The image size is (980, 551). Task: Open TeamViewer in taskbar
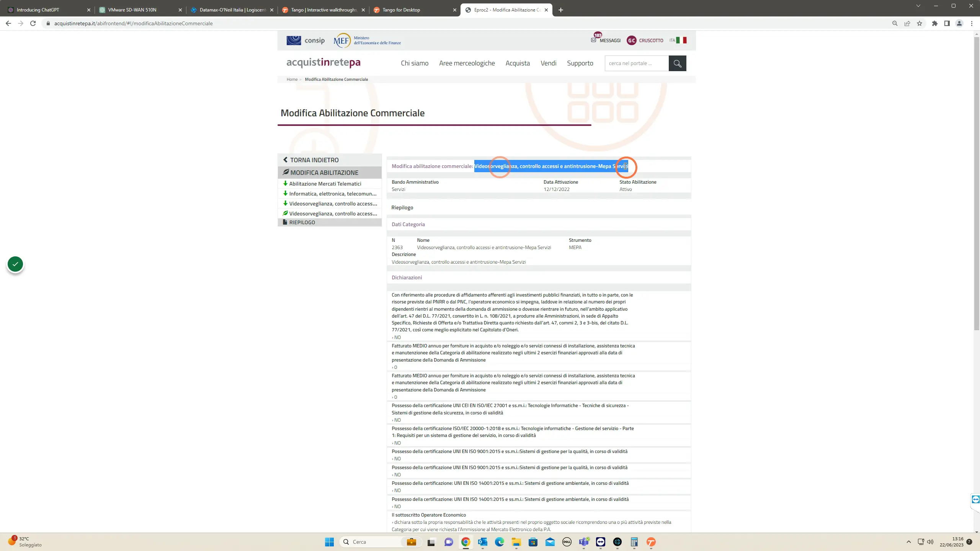601,542
